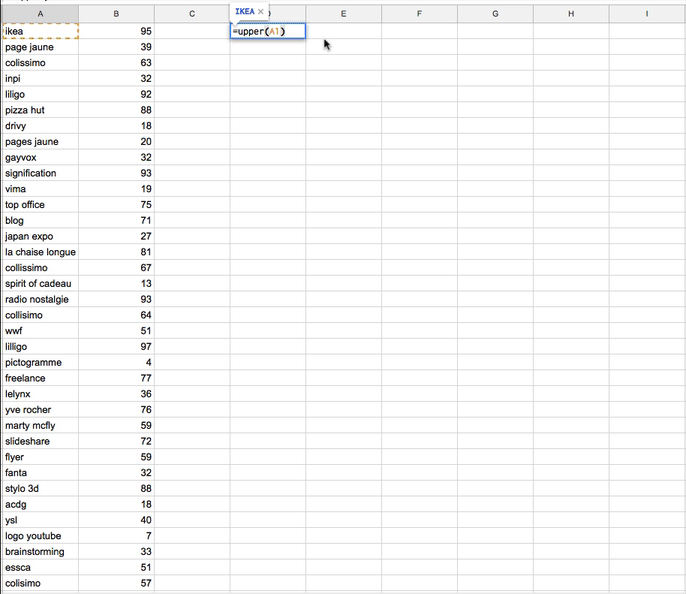This screenshot has height=594, width=686.
Task: Select the cell containing 'colisimo'
Action: (40, 582)
